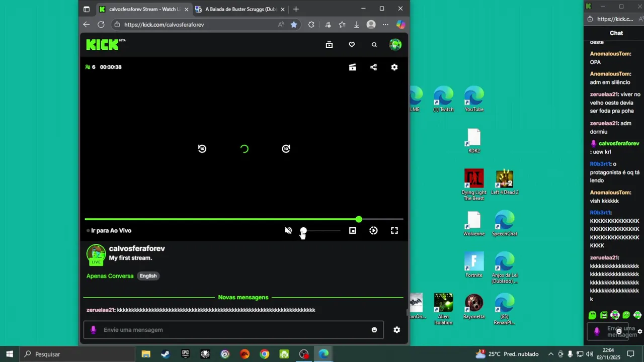This screenshot has height=362, width=644.
Task: Open File Explorer from the taskbar
Action: [x=146, y=354]
